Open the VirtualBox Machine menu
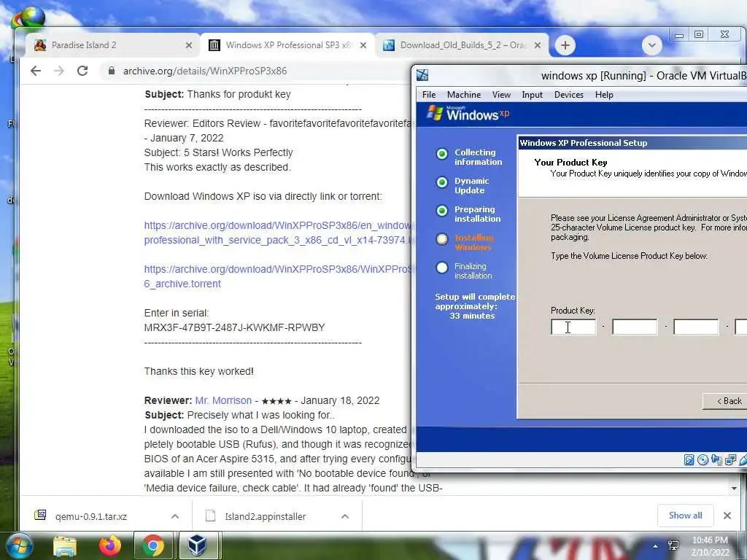The image size is (747, 560). click(463, 95)
